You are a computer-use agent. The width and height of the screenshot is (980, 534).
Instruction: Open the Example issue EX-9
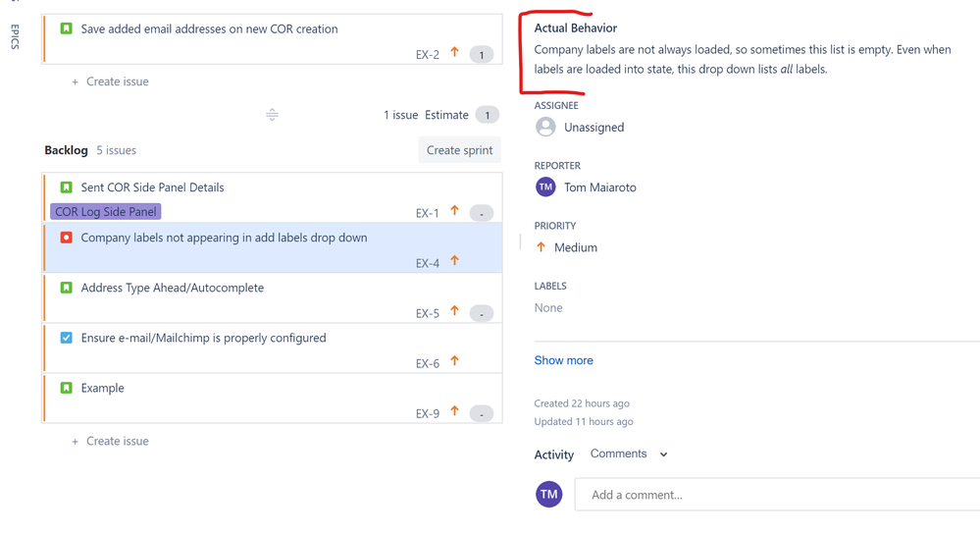tap(273, 399)
